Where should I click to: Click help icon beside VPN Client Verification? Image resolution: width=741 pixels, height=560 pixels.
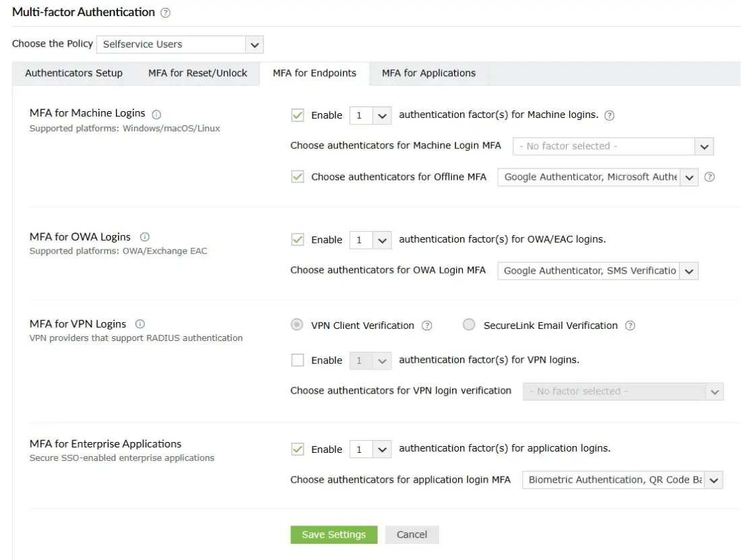pyautogui.click(x=427, y=325)
